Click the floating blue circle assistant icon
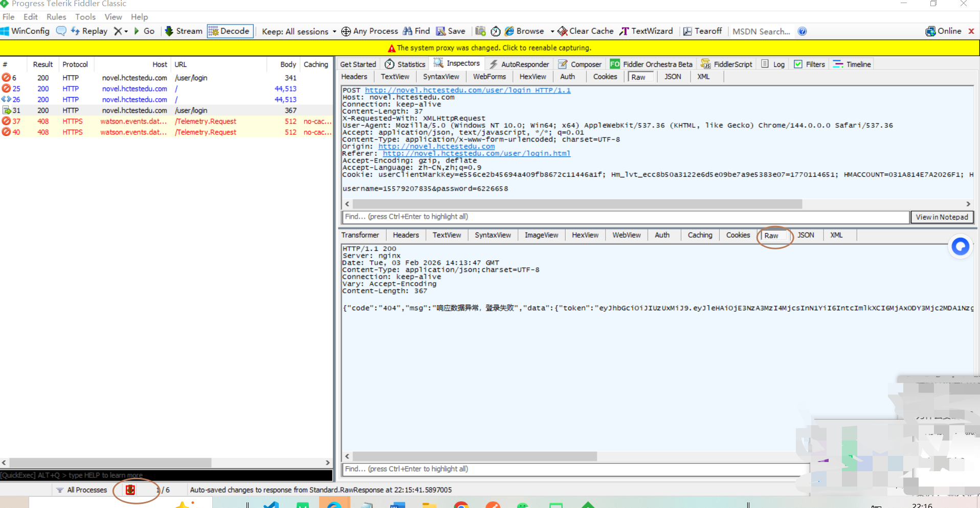The width and height of the screenshot is (980, 508). [x=961, y=246]
